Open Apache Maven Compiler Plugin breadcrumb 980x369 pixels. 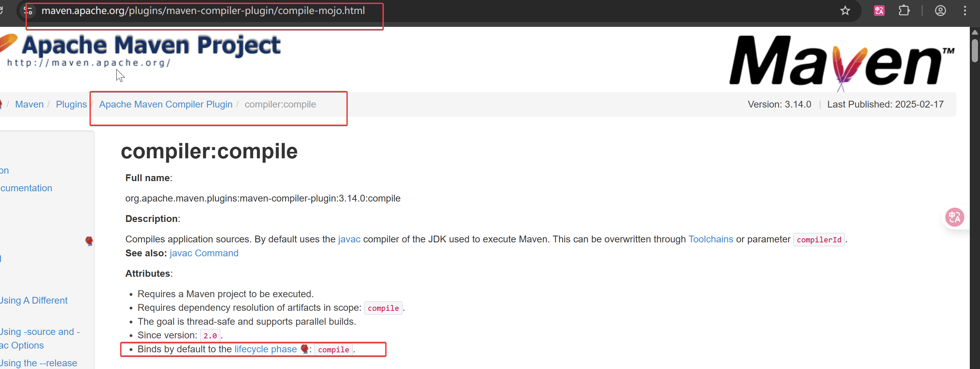pos(165,104)
